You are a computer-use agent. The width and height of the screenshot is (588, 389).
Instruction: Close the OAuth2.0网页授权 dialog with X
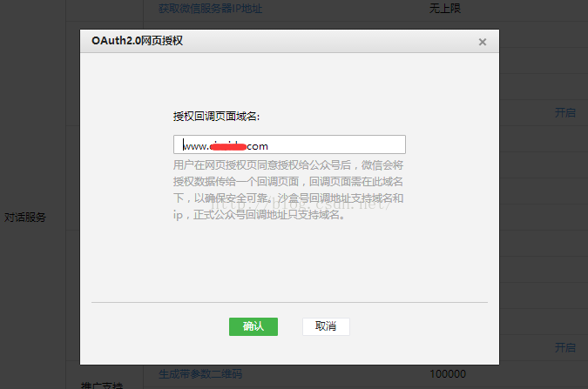click(482, 42)
